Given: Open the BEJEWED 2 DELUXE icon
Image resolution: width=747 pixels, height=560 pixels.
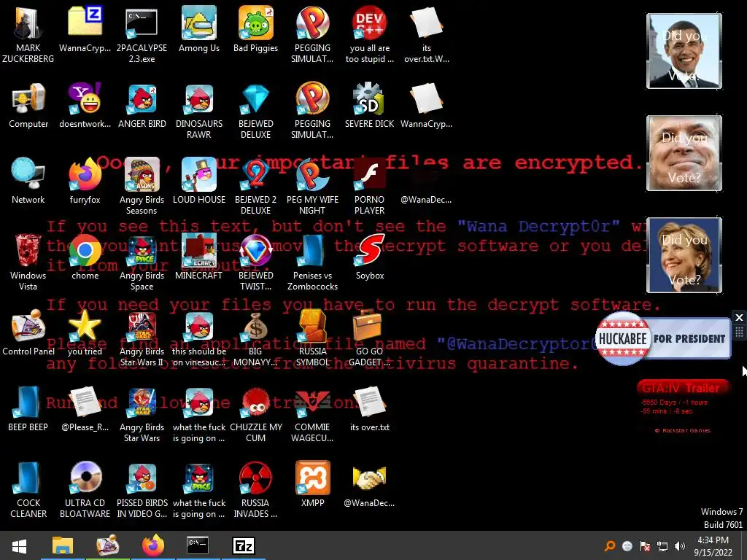Looking at the screenshot, I should tap(255, 186).
